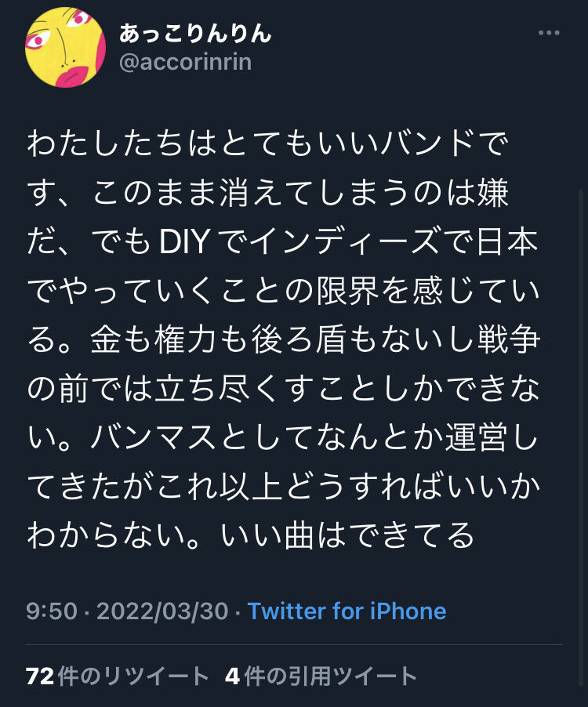This screenshot has height=707, width=588.
Task: Open the display name あっこりんりん
Action: (x=195, y=34)
